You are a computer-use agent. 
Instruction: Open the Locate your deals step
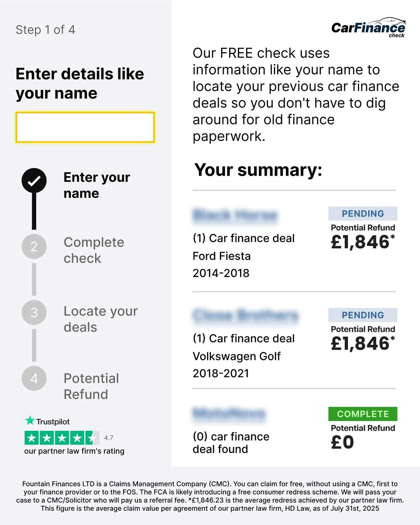[100, 319]
